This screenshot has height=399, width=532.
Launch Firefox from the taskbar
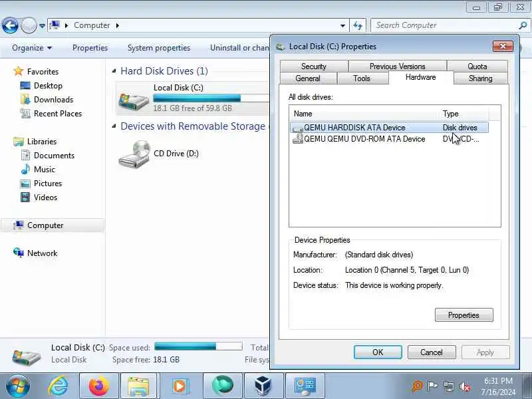[x=98, y=386]
